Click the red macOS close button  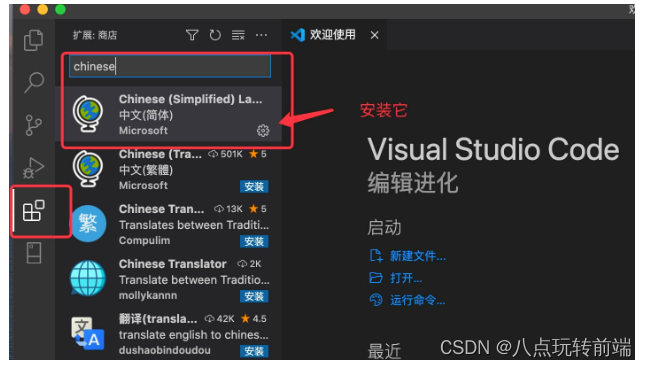tap(25, 9)
